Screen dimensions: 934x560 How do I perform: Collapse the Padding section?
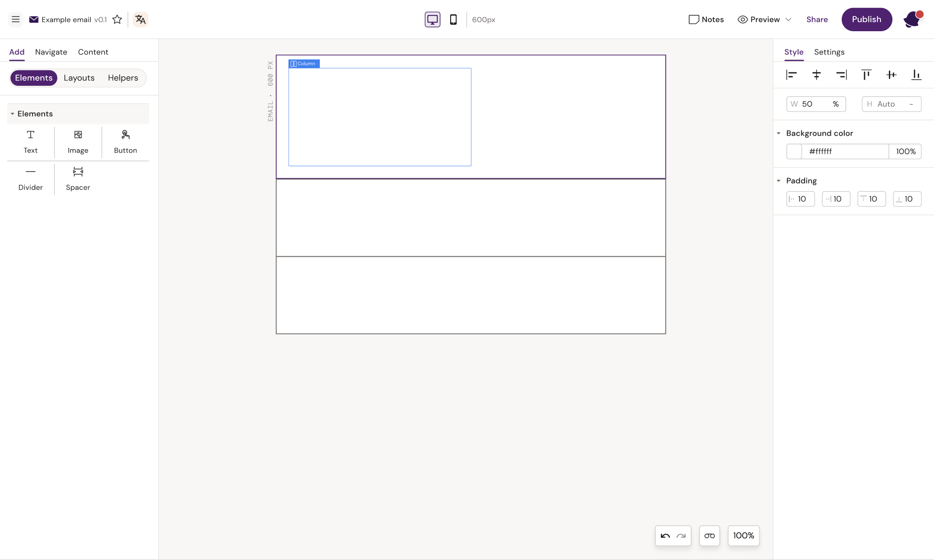point(779,180)
